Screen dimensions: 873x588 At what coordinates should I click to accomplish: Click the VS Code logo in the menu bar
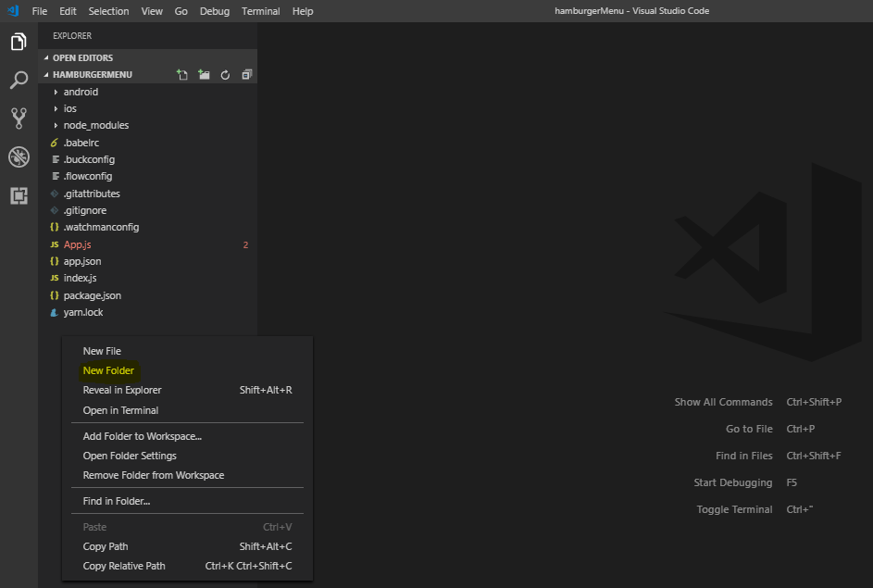12,10
